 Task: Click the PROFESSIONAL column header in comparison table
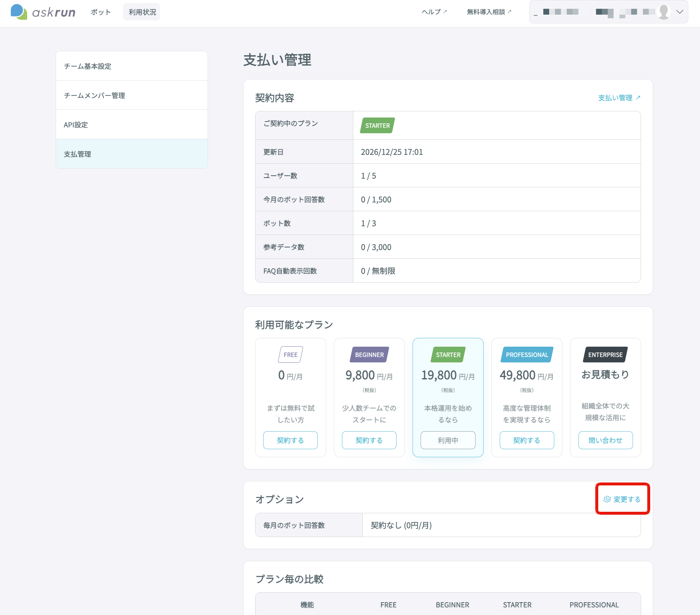click(594, 605)
